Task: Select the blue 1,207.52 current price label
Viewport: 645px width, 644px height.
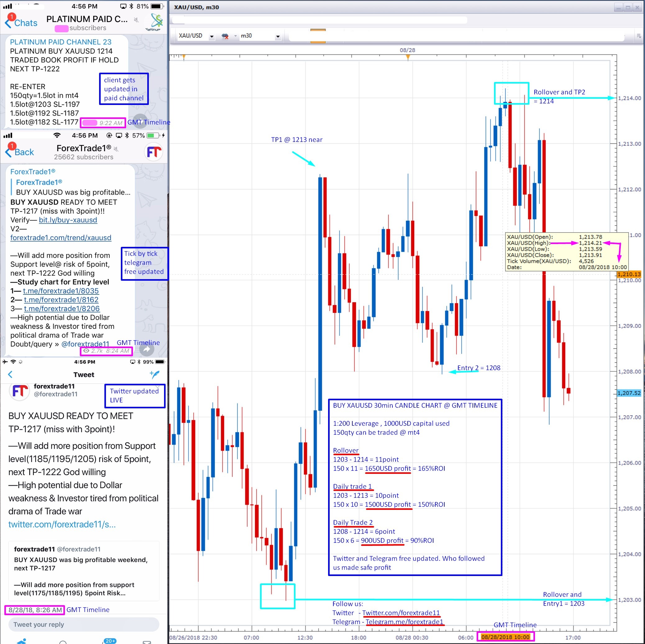Action: pyautogui.click(x=629, y=393)
